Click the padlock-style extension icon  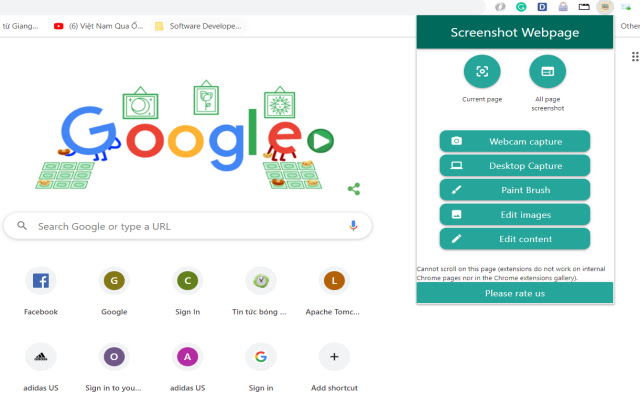coord(563,7)
